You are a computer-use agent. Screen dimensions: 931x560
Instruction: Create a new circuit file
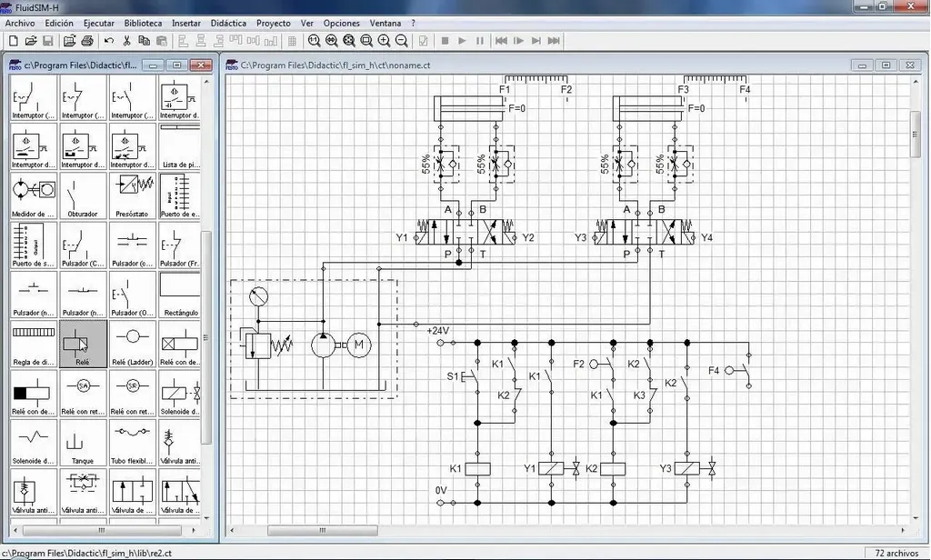(13, 41)
